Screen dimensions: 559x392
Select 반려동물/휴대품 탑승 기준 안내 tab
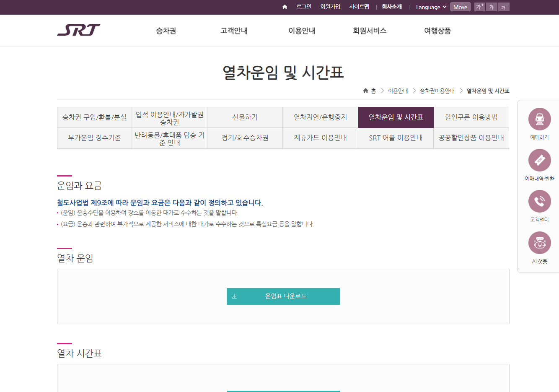coord(170,138)
